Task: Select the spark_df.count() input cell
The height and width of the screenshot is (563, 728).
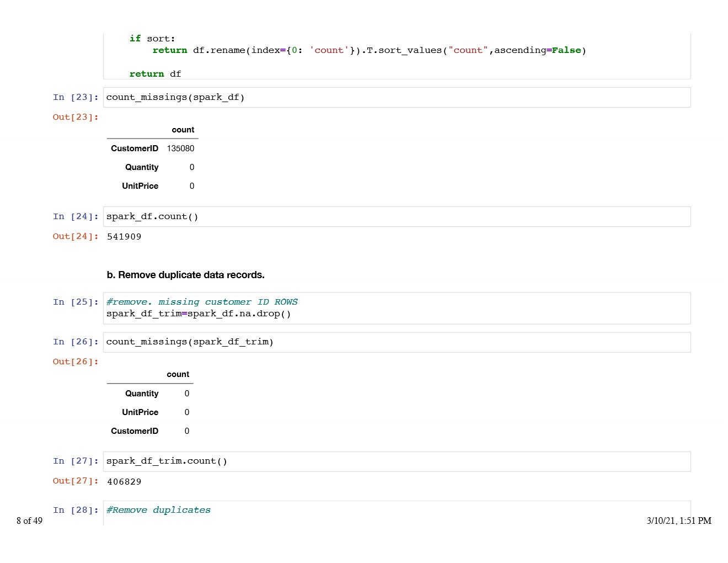Action: click(x=396, y=217)
